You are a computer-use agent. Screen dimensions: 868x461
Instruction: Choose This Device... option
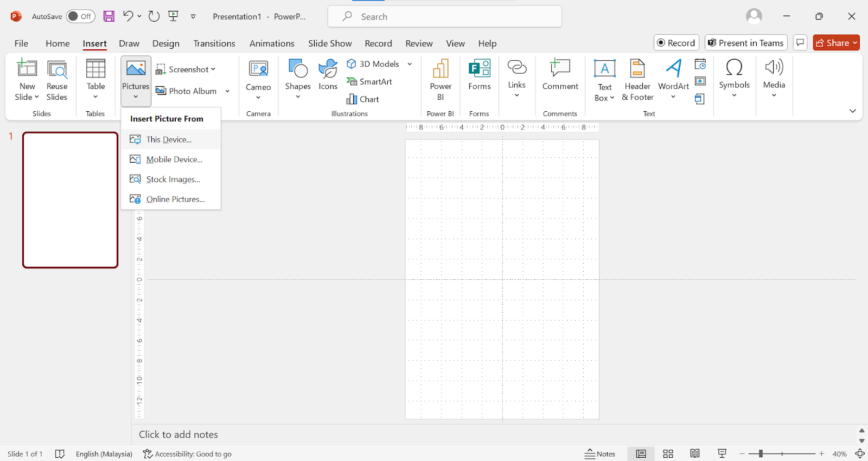pos(171,139)
